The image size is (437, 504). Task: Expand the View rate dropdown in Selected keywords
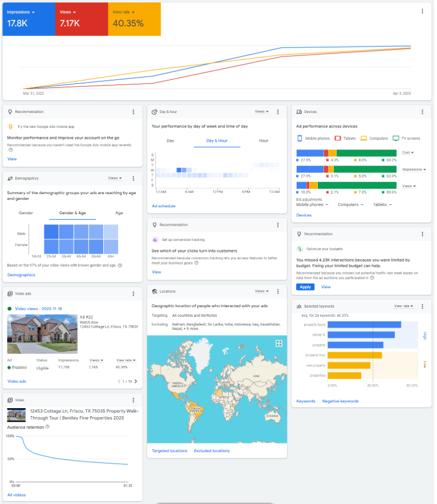tap(403, 307)
